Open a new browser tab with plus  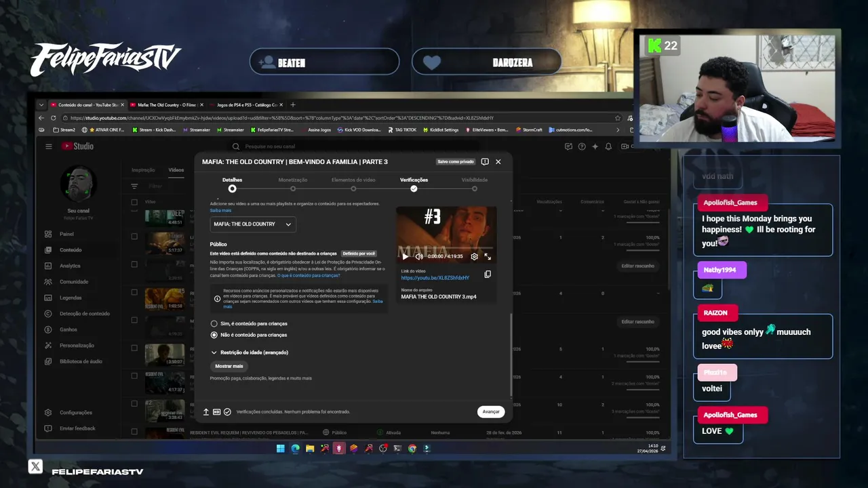point(293,104)
